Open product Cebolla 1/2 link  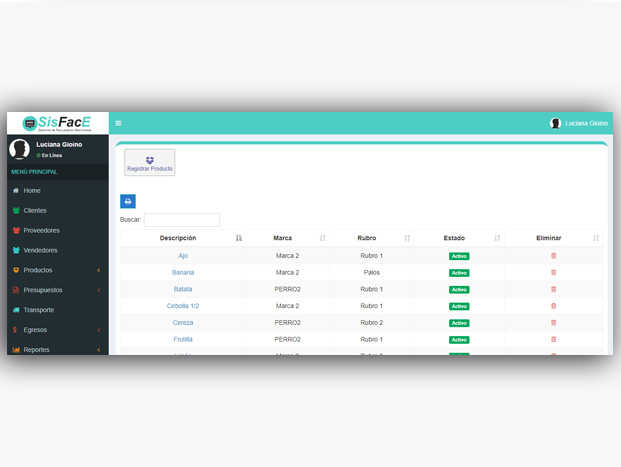point(183,306)
